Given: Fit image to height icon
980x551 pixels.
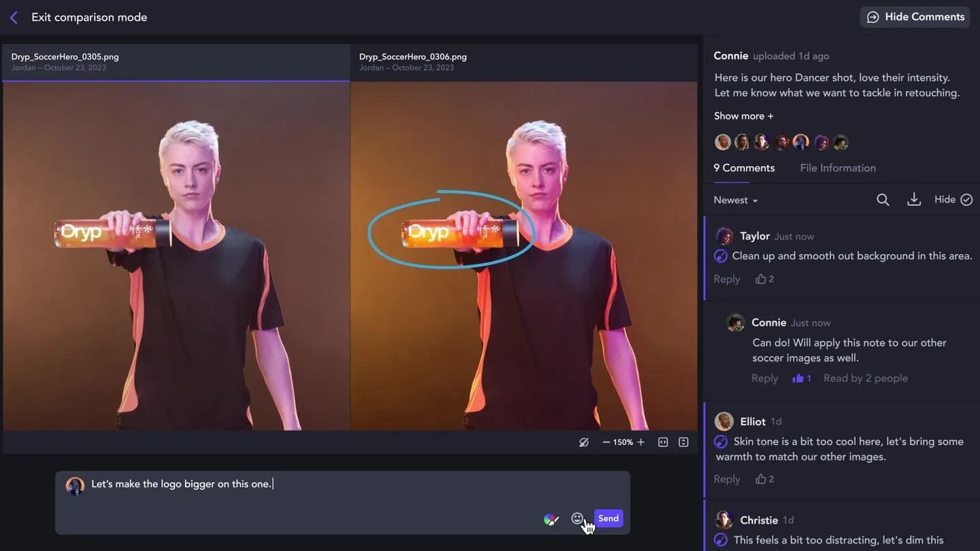Looking at the screenshot, I should (x=683, y=442).
